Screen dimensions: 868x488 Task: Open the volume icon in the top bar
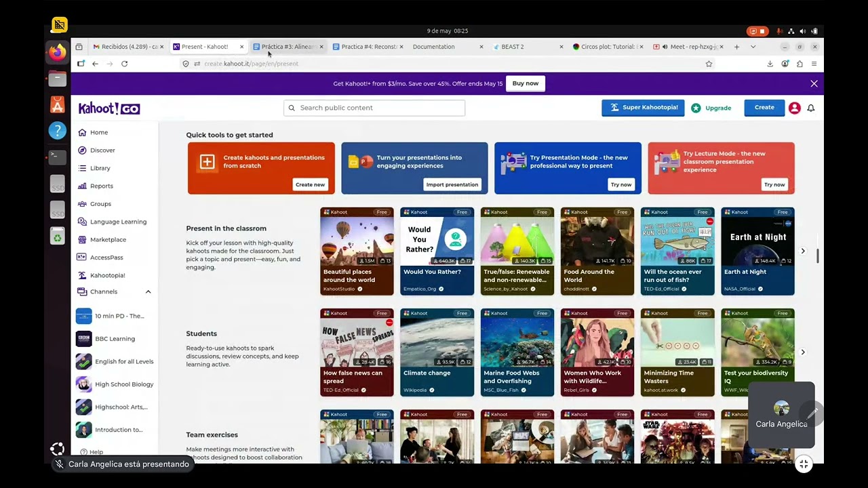click(802, 31)
